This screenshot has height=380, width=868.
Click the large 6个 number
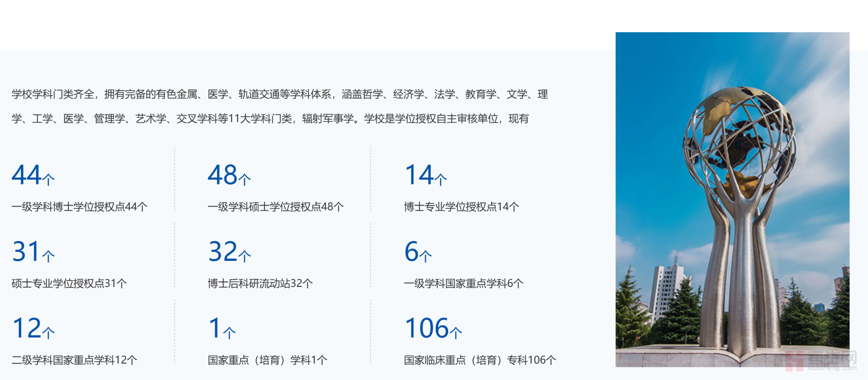(x=418, y=252)
